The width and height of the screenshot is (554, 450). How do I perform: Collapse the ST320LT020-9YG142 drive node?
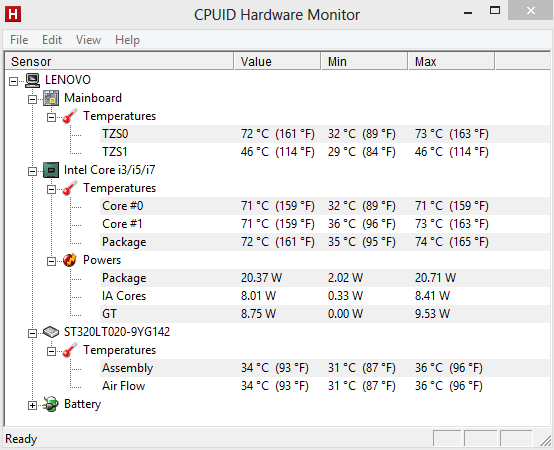32,333
